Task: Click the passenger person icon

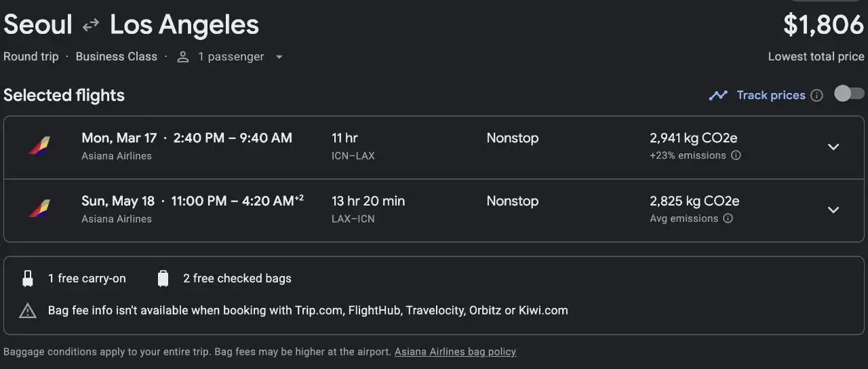Action: pos(182,57)
